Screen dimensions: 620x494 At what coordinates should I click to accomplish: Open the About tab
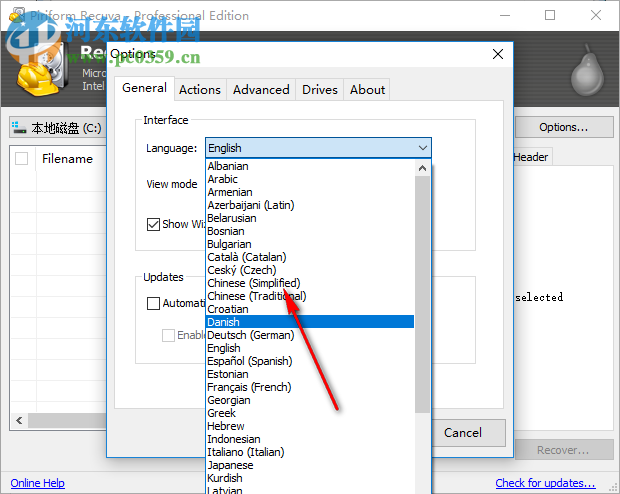click(367, 90)
